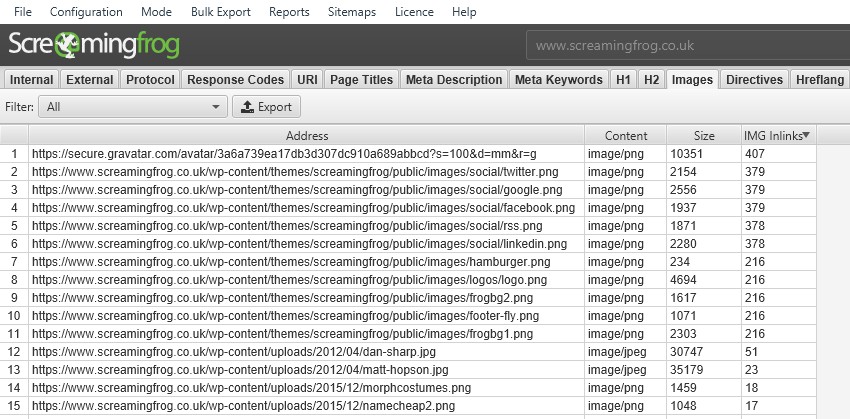850x419 pixels.
Task: Click IMG Inlinks value 407
Action: pos(755,154)
